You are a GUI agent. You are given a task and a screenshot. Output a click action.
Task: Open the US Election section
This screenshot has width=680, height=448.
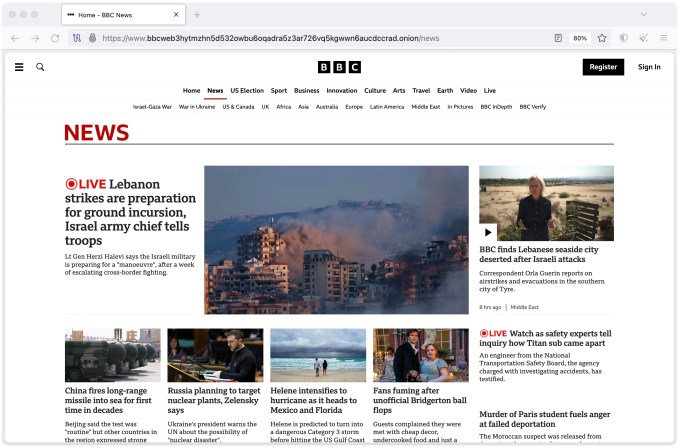[x=247, y=91]
